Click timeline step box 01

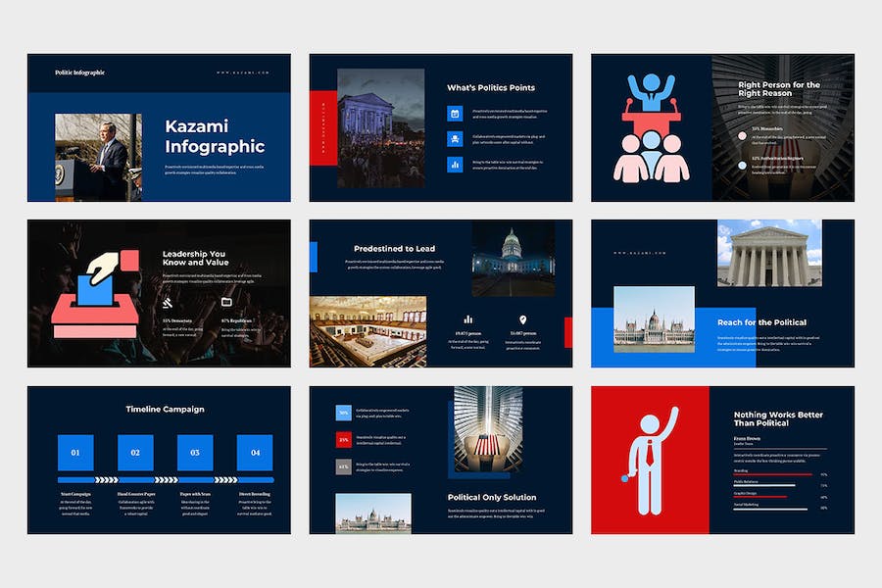click(75, 453)
